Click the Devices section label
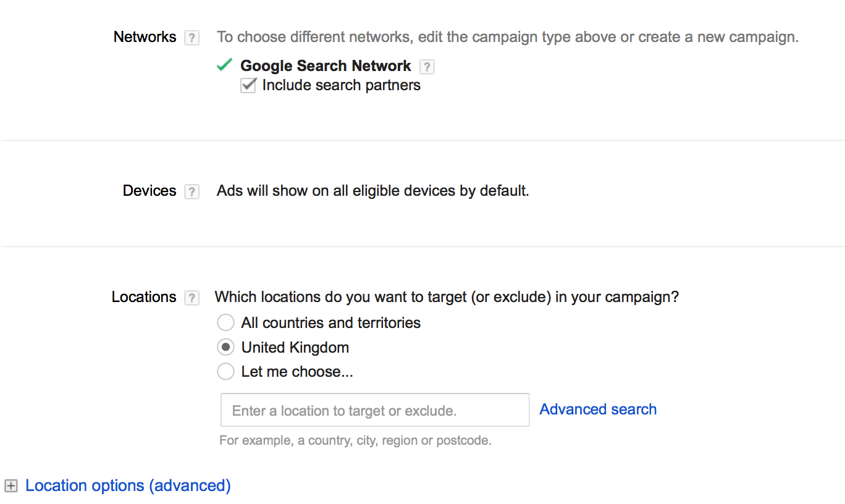The image size is (845, 504). tap(149, 191)
